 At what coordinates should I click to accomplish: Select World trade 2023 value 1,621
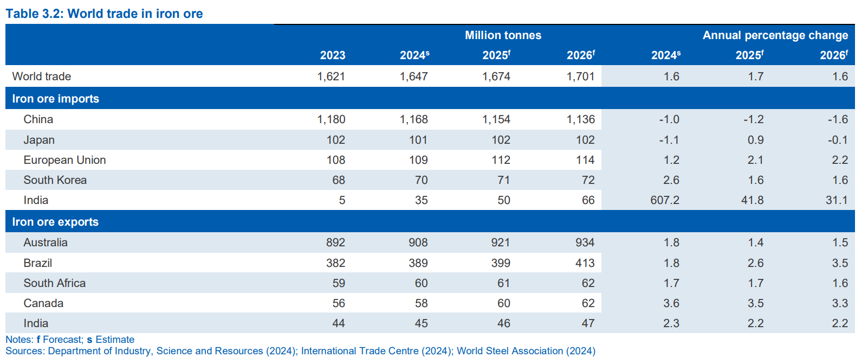(331, 76)
